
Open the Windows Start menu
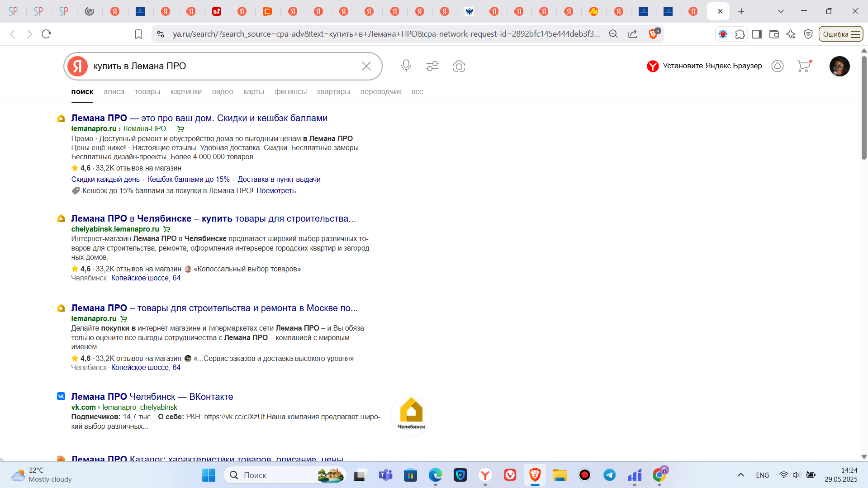[209, 475]
